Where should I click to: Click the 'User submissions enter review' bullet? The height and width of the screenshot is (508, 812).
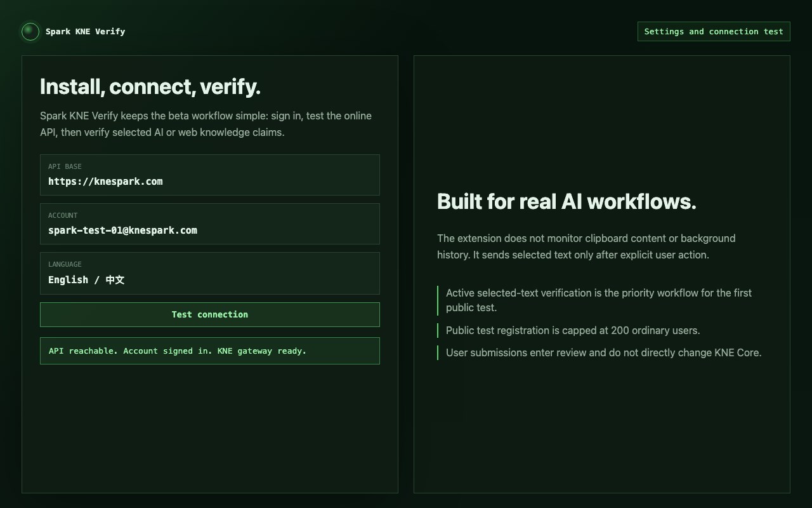(603, 353)
